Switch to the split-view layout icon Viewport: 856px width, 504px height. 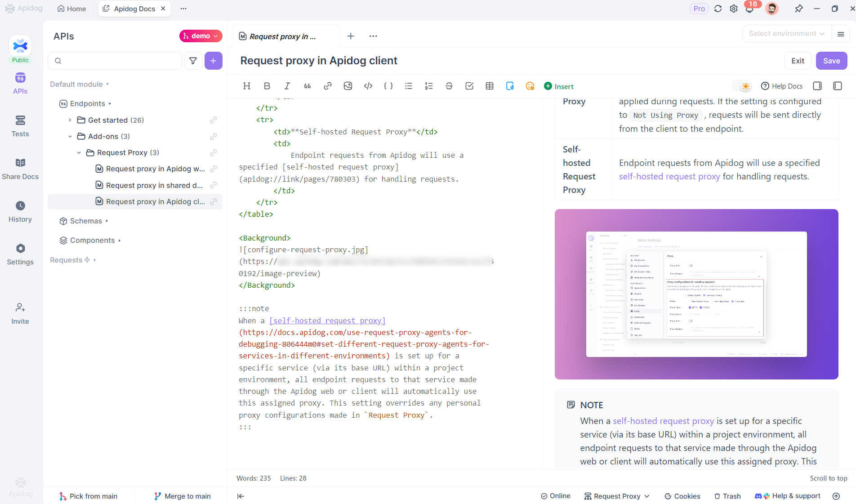[x=817, y=86]
